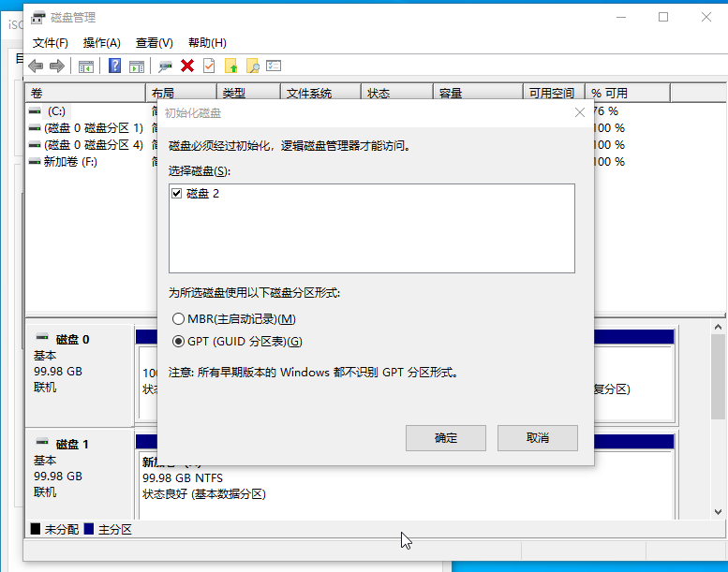Click the Back arrow in the toolbar
This screenshot has width=728, height=572.
coord(36,66)
